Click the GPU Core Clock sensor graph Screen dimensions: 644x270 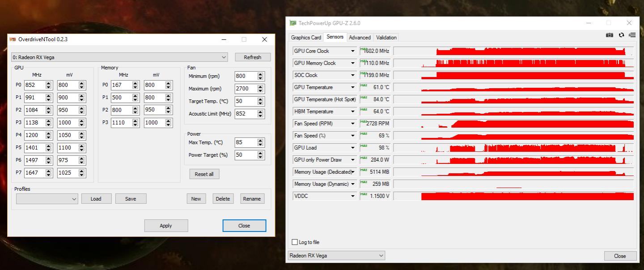(x=513, y=51)
